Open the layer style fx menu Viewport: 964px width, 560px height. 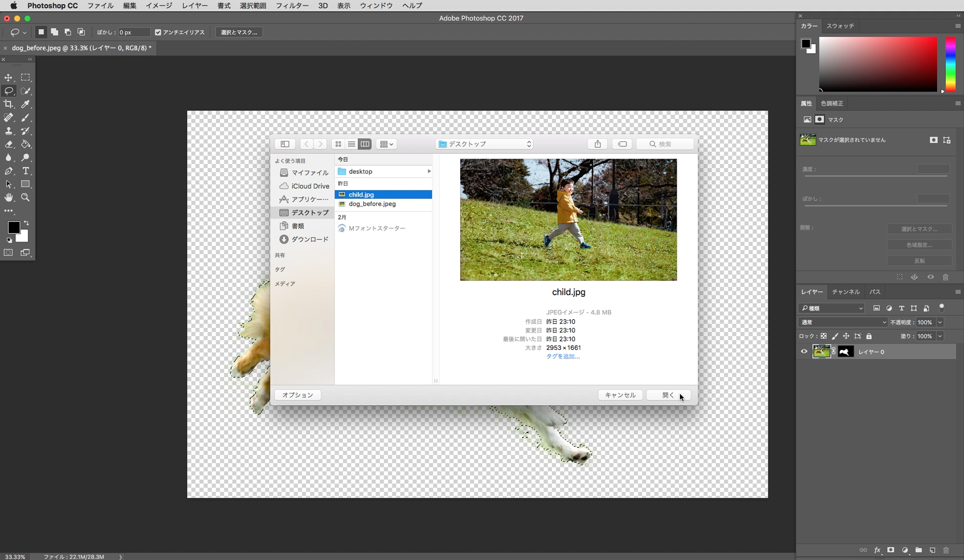pos(877,550)
